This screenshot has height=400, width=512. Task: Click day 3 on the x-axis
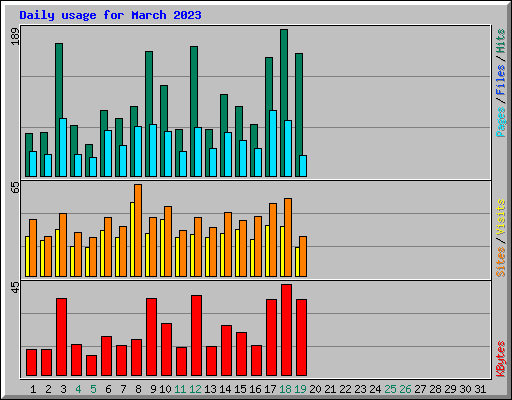[x=63, y=389]
